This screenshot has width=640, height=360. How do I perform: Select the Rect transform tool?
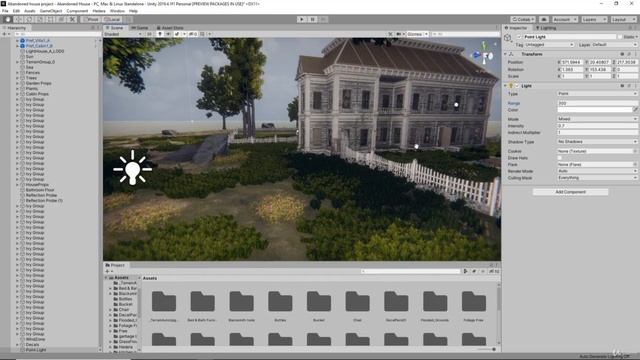50,19
